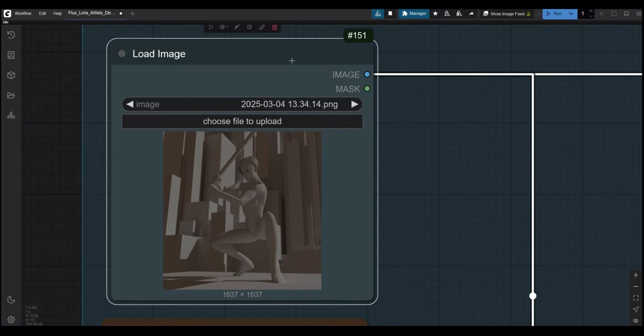The image size is (644, 336).
Task: Select next image with right arrow
Action: (x=355, y=104)
